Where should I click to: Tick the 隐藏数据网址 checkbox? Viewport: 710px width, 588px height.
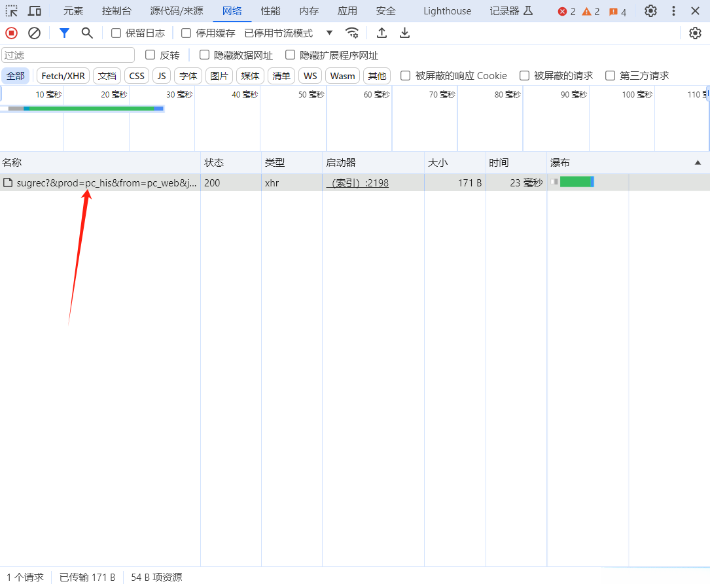pyautogui.click(x=205, y=55)
